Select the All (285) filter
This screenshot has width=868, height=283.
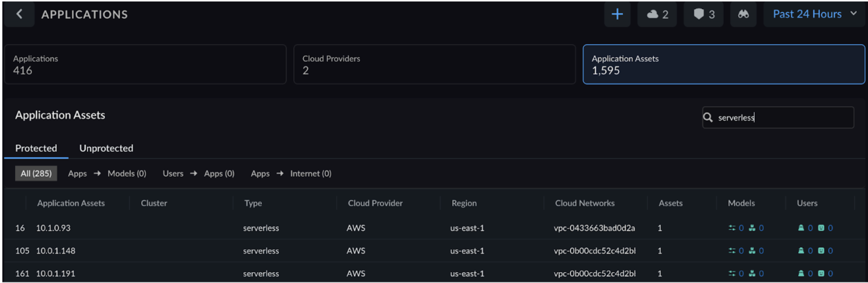[x=36, y=173]
